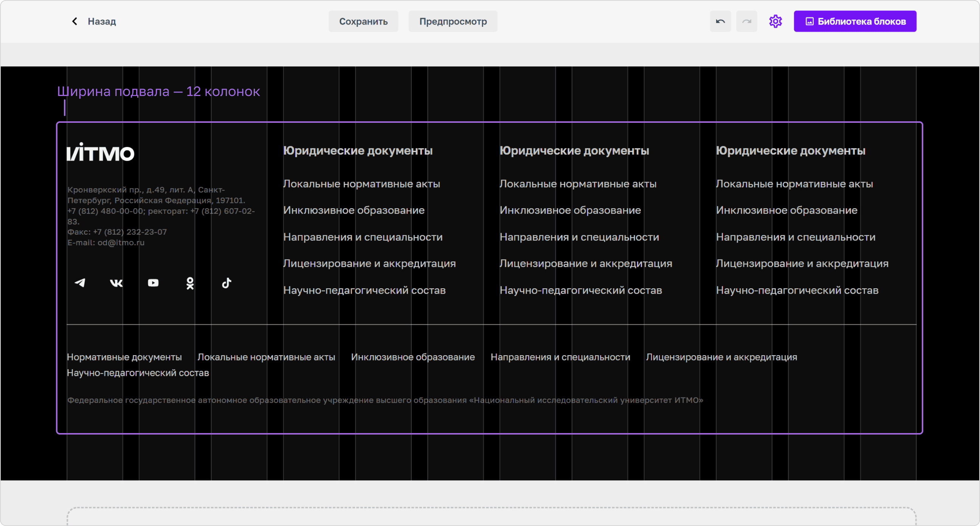Undo the last action
This screenshot has height=526, width=980.
720,21
